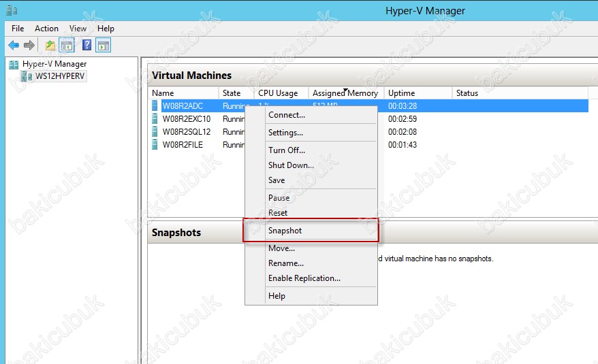
Task: Select the W08R2FILE virtual machine row
Action: pyautogui.click(x=368, y=144)
